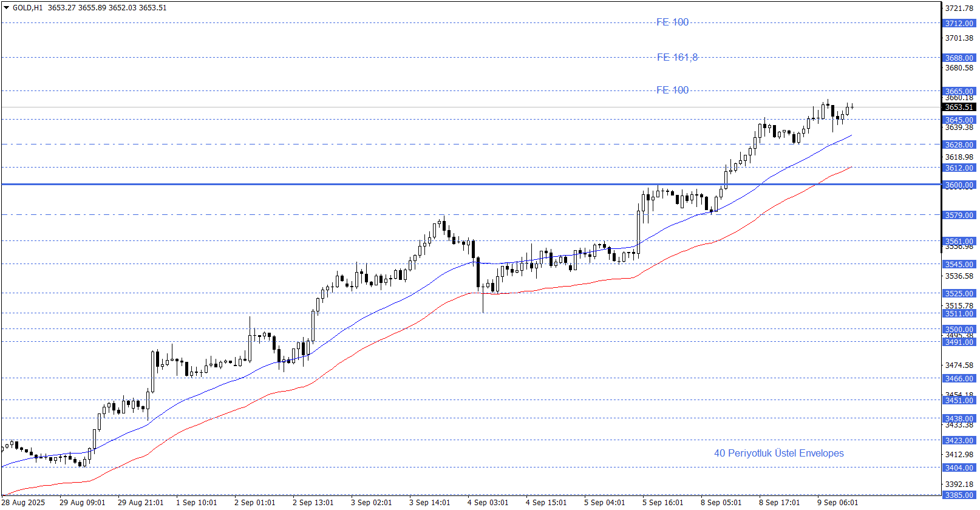Click the 3 Sep 14:01 time label
The width and height of the screenshot is (980, 510).
[x=429, y=502]
